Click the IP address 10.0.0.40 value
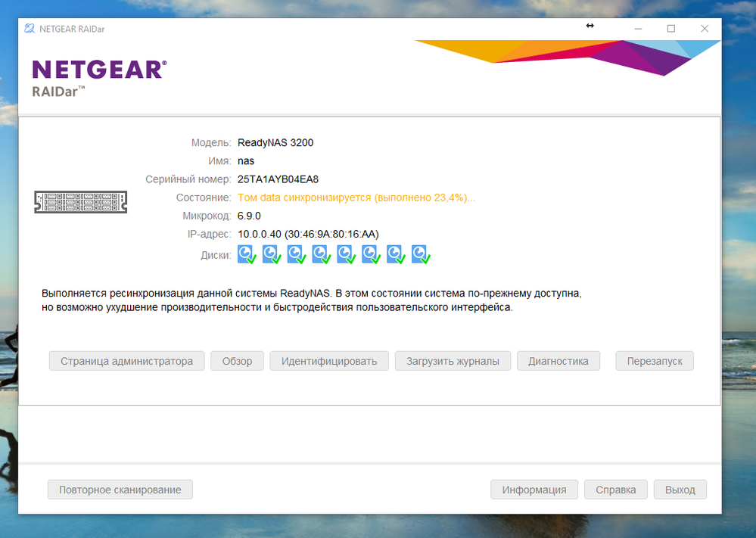 point(308,235)
